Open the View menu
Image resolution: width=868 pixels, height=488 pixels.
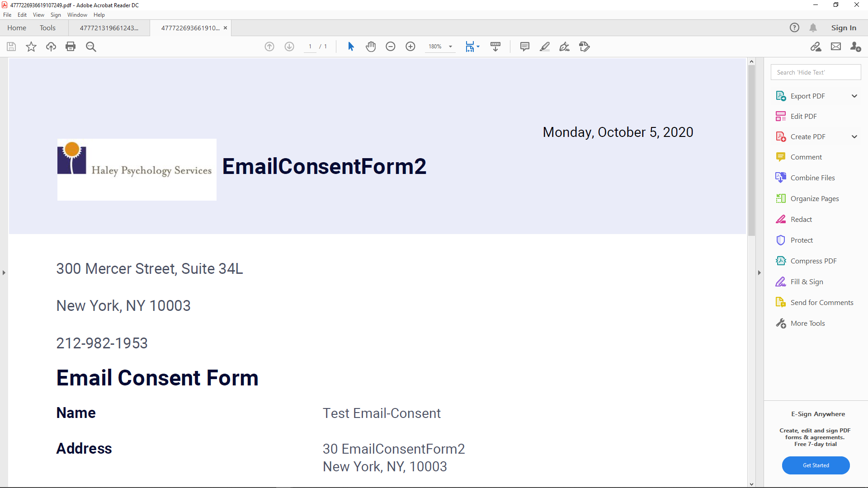[38, 15]
